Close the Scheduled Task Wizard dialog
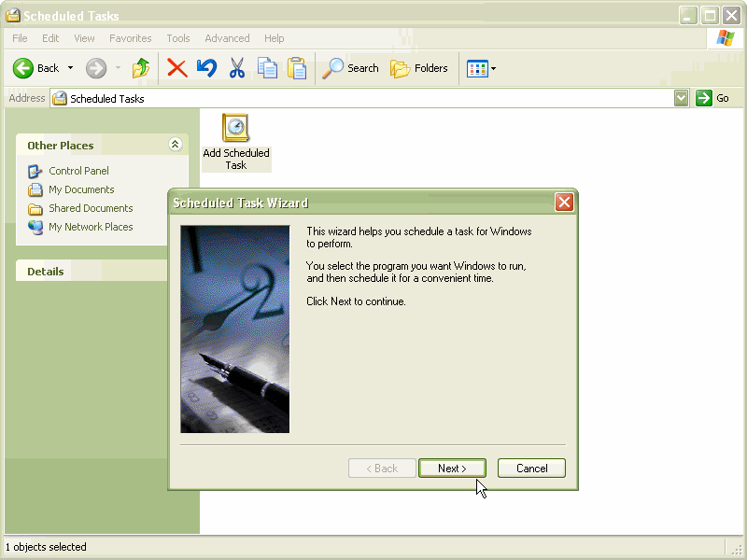The image size is (747, 560). [x=564, y=203]
